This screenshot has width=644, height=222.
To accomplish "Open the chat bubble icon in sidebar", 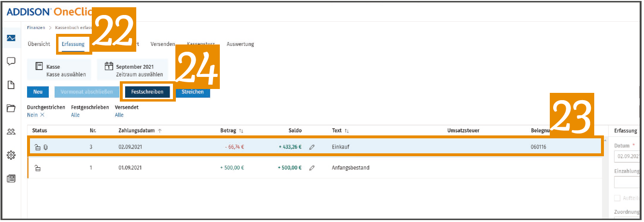I will [11, 61].
